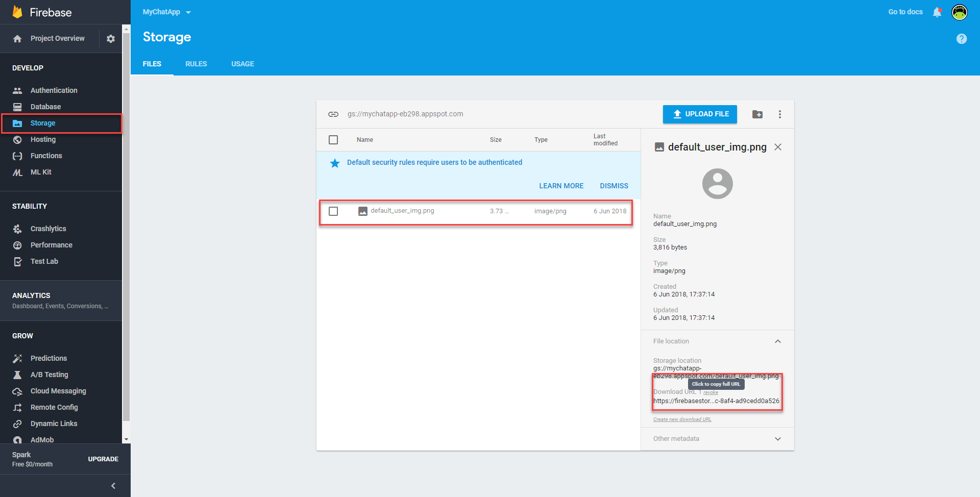The height and width of the screenshot is (497, 980).
Task: Toggle the select-all checkbox in header
Action: 333,140
